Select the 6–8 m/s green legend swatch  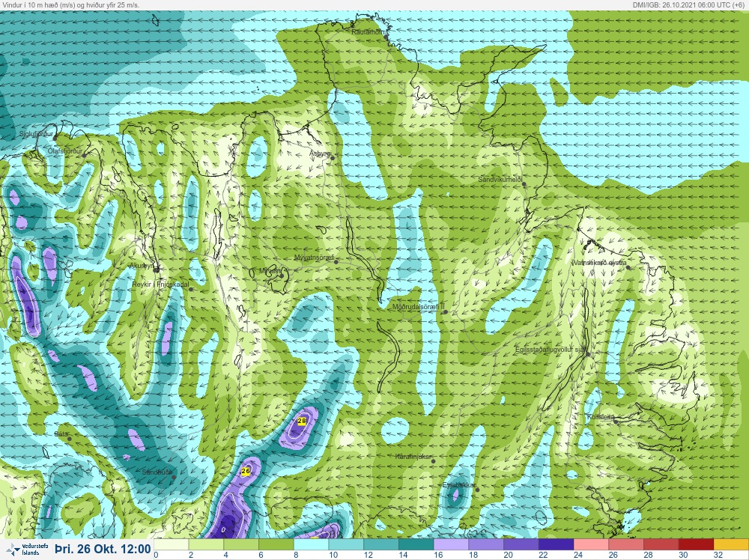point(276,545)
